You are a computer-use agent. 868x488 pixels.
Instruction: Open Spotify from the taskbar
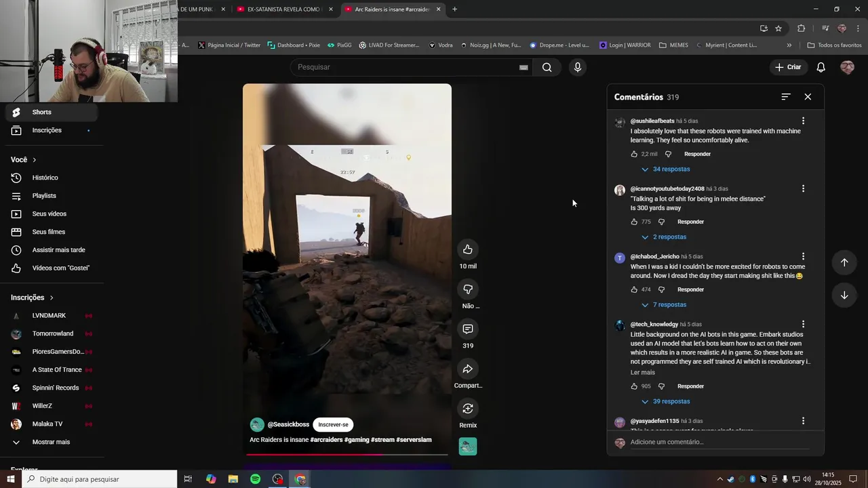point(256,479)
